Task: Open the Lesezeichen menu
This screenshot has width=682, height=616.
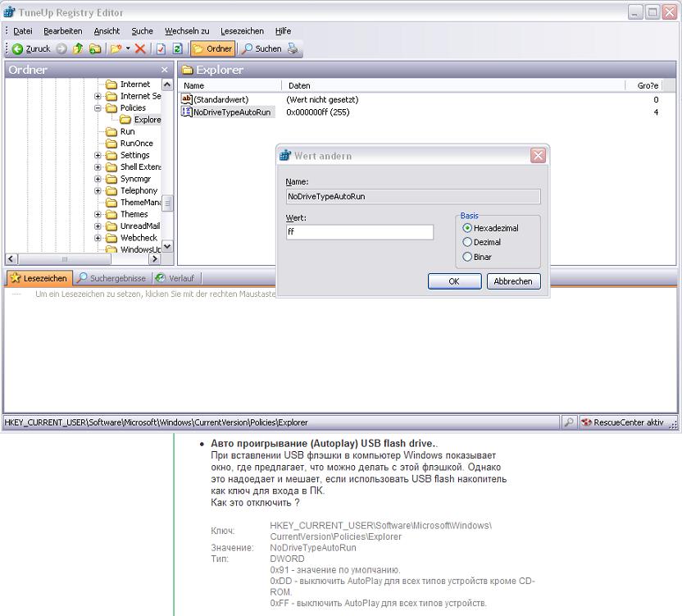Action: tap(242, 31)
